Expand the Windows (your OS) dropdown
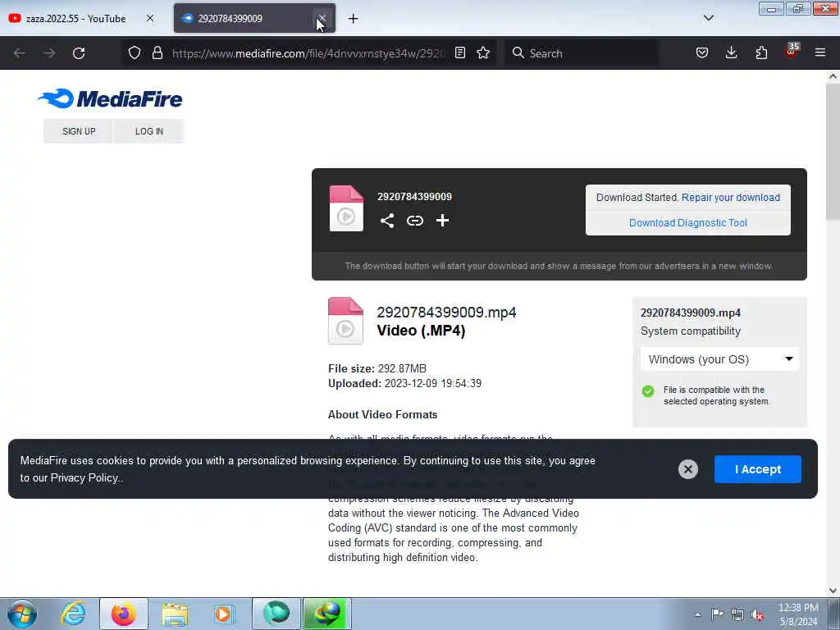 (x=719, y=359)
